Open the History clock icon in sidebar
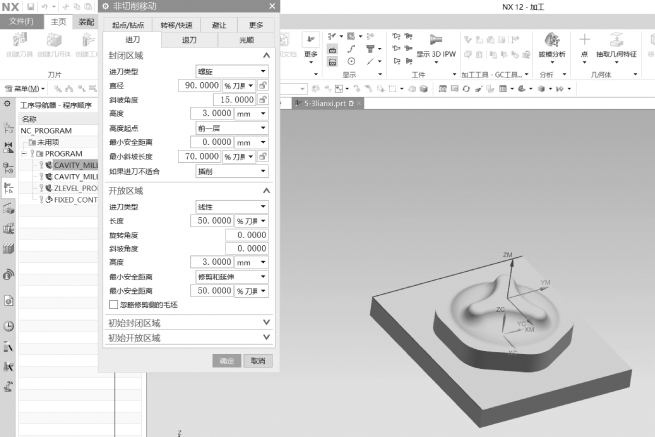The height and width of the screenshot is (437, 655). pos(8,325)
